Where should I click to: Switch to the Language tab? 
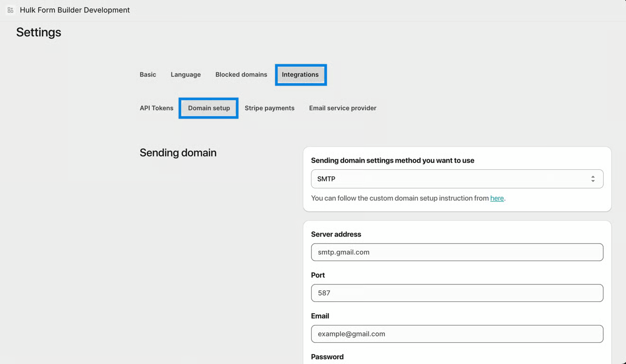tap(186, 74)
